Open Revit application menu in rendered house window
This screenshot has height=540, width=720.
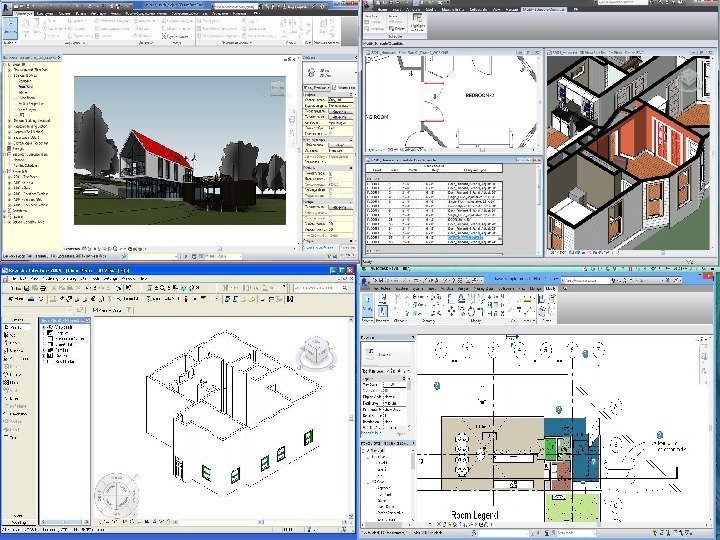coord(6,6)
